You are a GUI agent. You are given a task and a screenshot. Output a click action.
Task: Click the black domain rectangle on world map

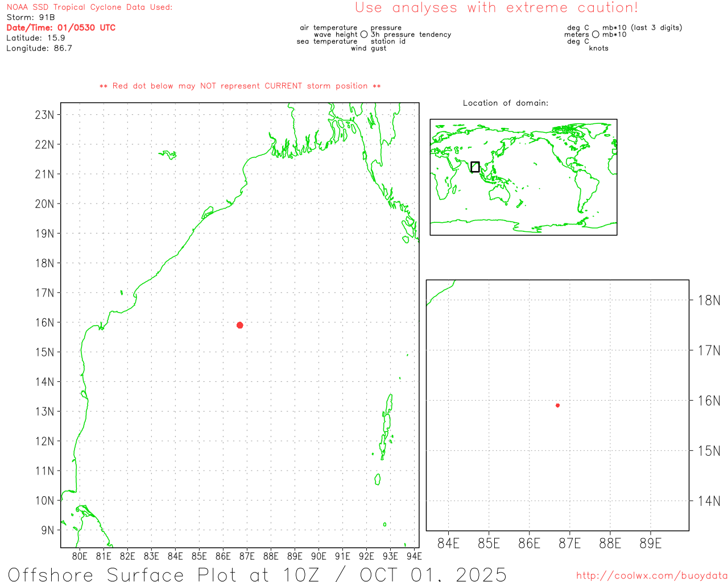coord(475,167)
